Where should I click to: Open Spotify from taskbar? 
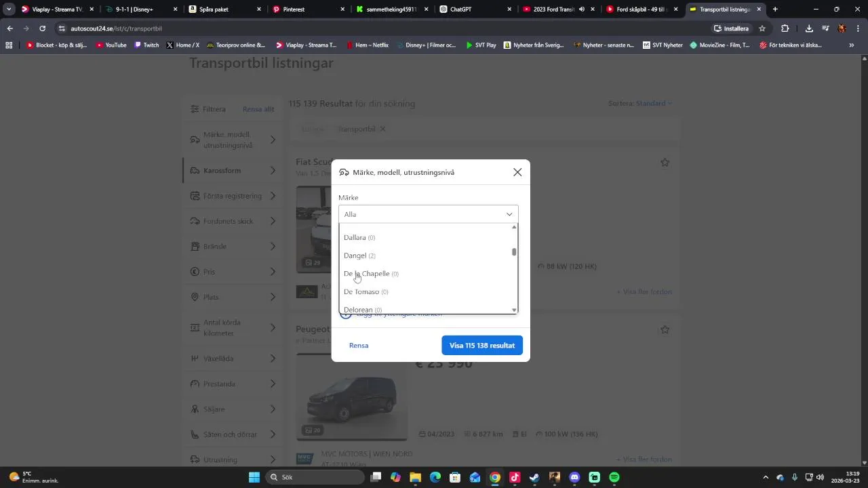(614, 477)
